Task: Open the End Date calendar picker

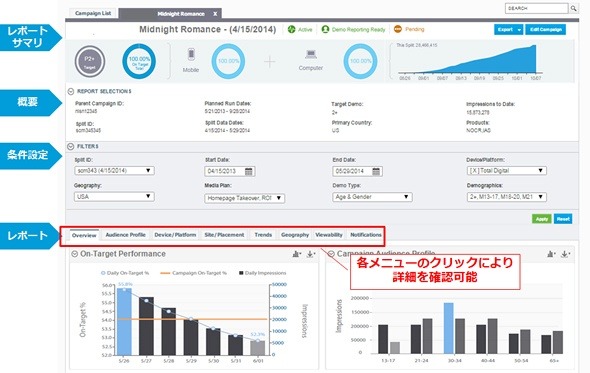Action: [x=376, y=171]
